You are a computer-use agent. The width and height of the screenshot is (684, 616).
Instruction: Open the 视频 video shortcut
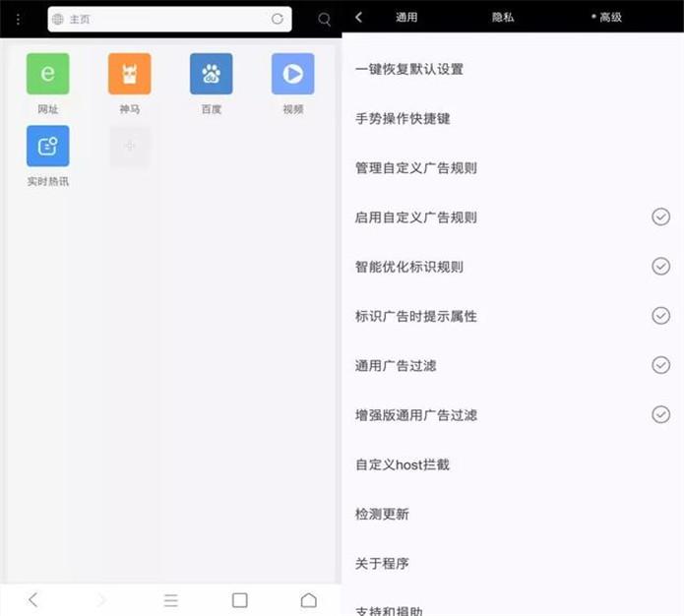292,75
